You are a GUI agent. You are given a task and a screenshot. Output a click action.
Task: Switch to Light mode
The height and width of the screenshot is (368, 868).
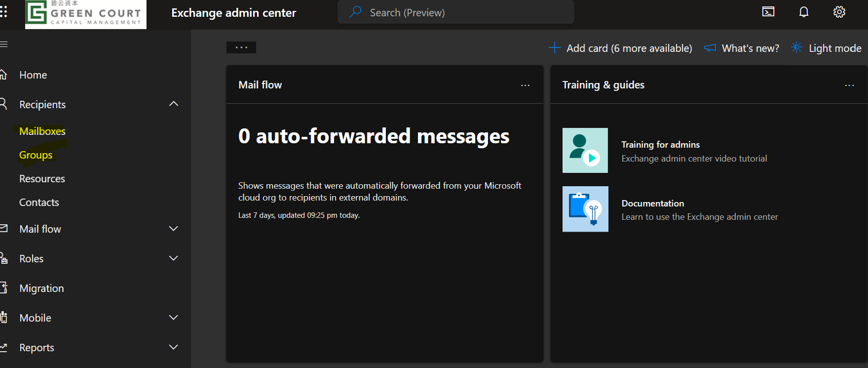[x=826, y=48]
